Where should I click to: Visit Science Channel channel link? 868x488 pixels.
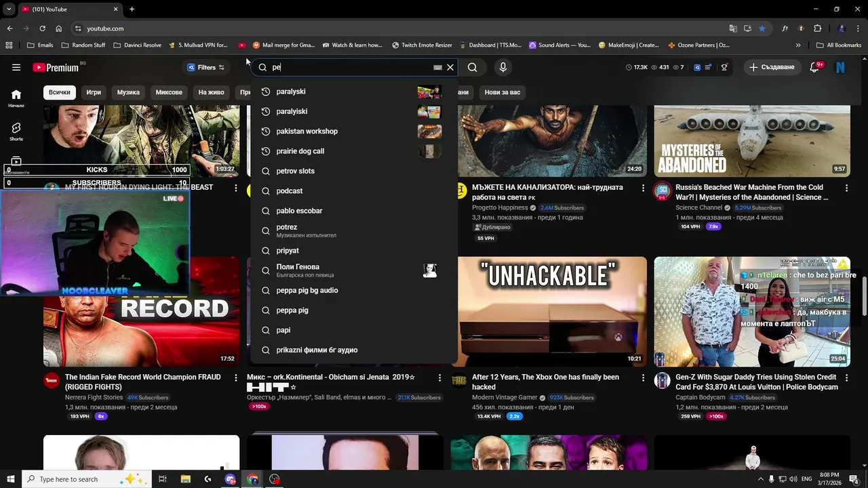coord(698,207)
